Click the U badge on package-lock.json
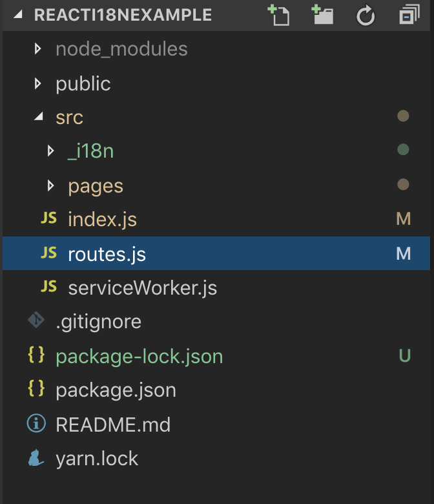This screenshot has width=434, height=504. click(x=405, y=356)
